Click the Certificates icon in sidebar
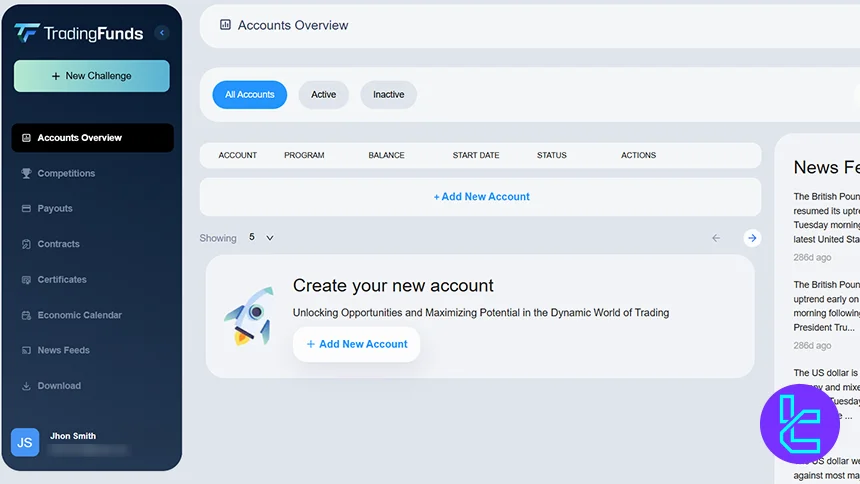 26,280
